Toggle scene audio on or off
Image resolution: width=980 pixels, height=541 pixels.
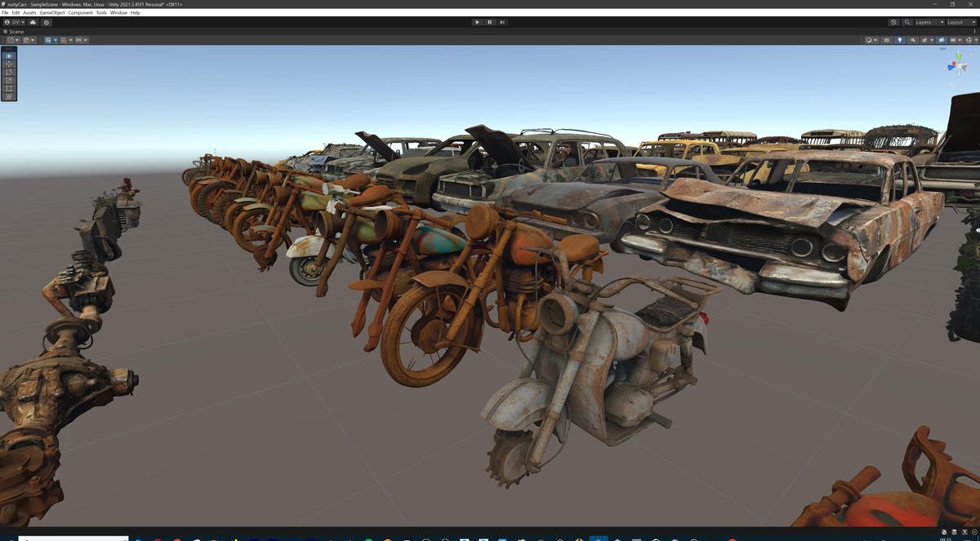pos(913,39)
